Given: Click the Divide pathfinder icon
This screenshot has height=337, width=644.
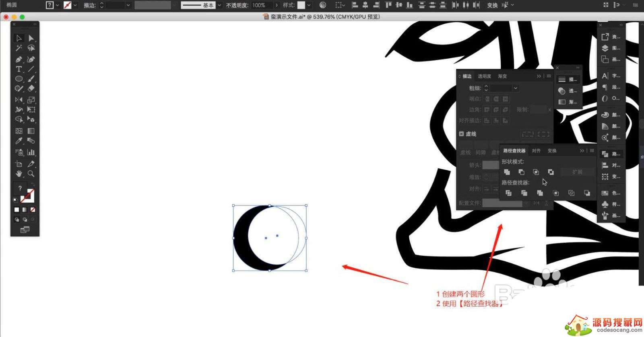Looking at the screenshot, I should (508, 193).
